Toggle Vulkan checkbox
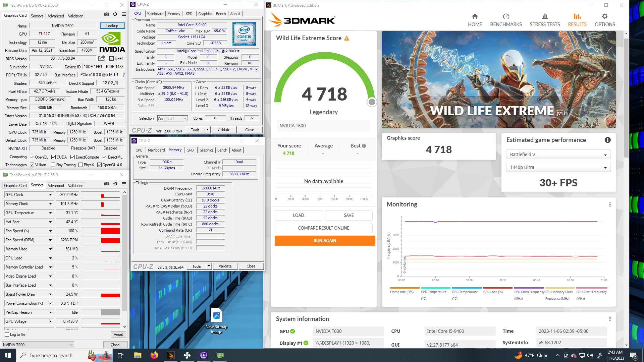The width and height of the screenshot is (644, 362). pyautogui.click(x=32, y=165)
